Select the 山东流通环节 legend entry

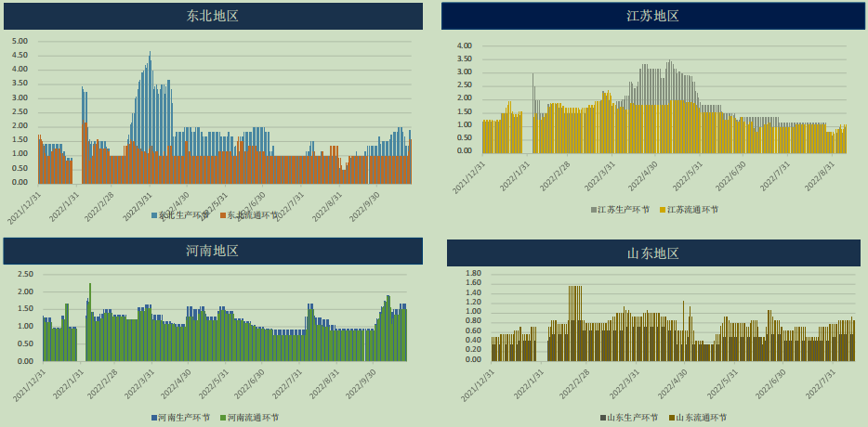coord(702,418)
